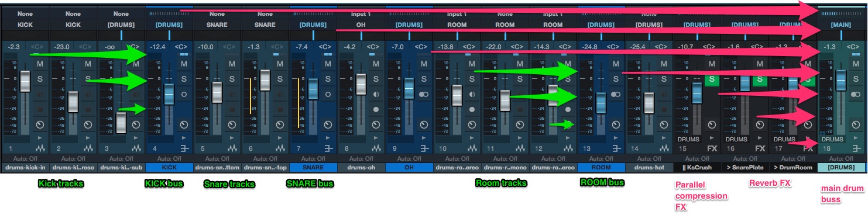
Task: Open output selector KICK on channel 1
Action: (x=25, y=25)
